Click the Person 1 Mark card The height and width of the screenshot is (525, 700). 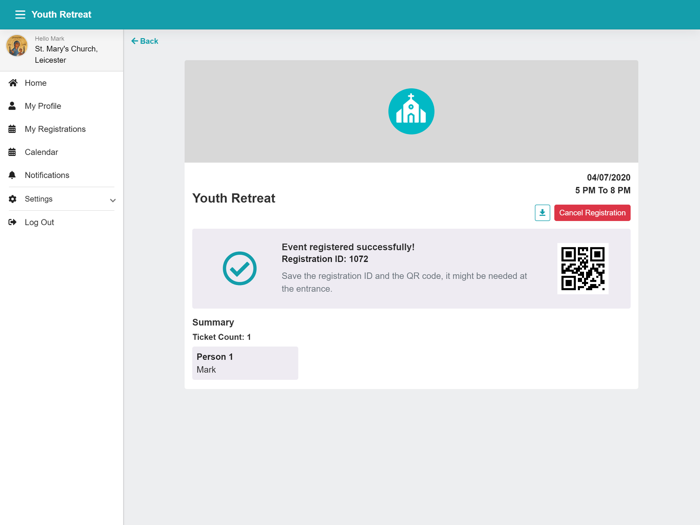pos(245,363)
